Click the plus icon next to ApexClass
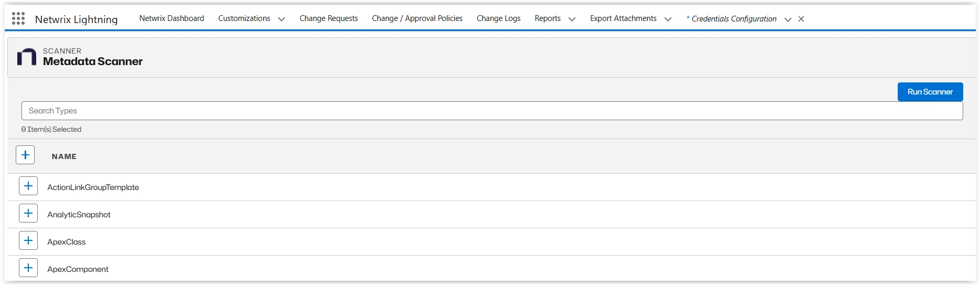Viewport: 980px width, 285px height. coord(28,240)
